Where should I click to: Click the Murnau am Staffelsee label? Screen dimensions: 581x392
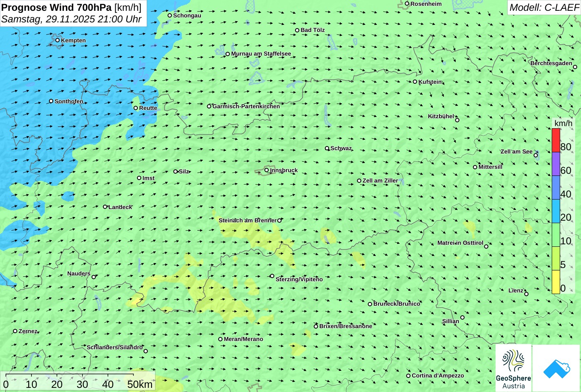(261, 54)
